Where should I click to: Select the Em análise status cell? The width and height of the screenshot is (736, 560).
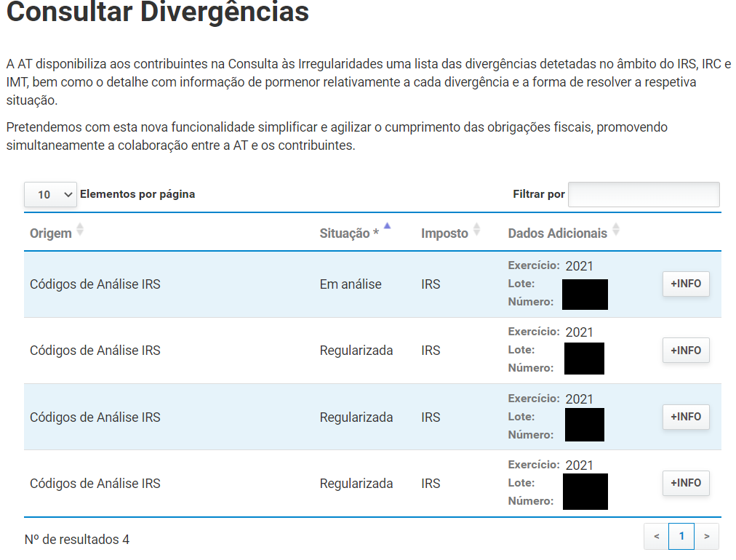[x=351, y=284]
